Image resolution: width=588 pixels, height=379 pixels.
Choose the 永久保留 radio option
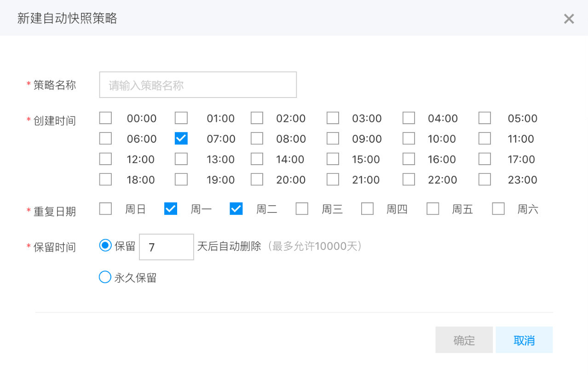pyautogui.click(x=105, y=277)
